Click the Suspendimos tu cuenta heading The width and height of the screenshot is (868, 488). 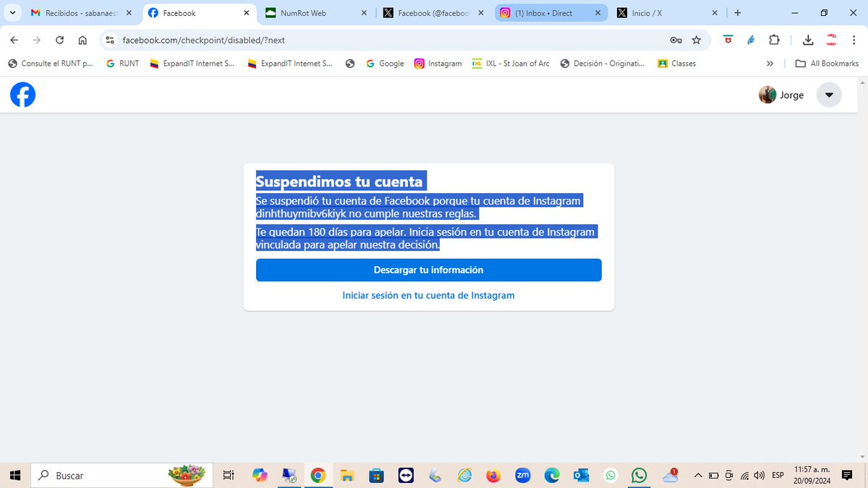click(339, 181)
